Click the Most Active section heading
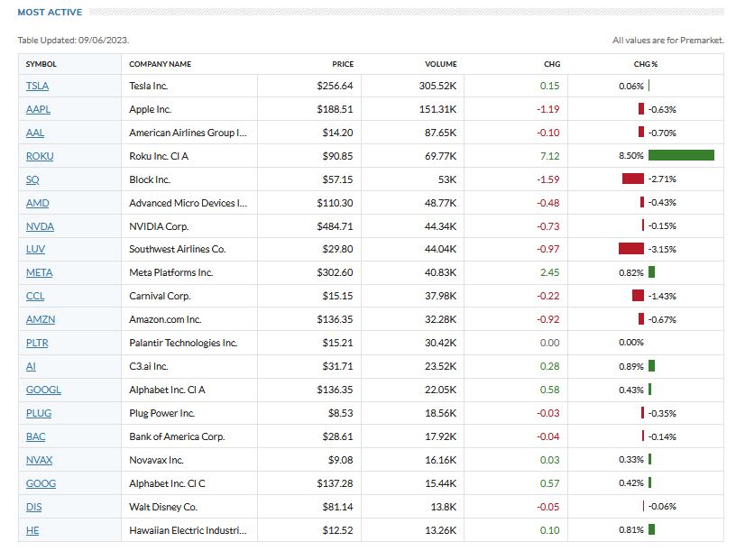This screenshot has width=736, height=560. pos(50,13)
